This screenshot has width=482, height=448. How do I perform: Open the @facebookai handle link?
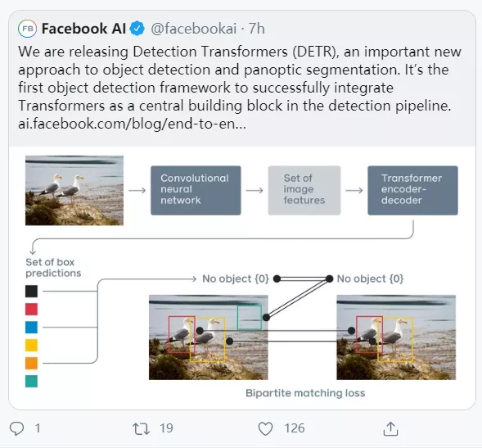point(194,29)
